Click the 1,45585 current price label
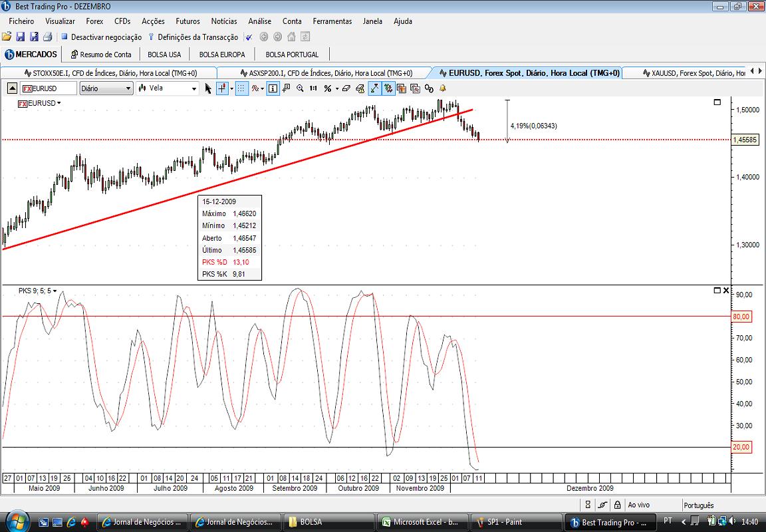Screen dimensions: 766x532 pos(745,140)
